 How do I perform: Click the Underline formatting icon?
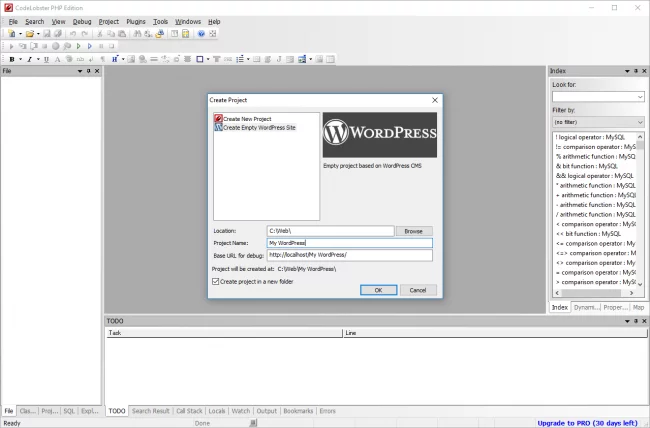point(46,59)
